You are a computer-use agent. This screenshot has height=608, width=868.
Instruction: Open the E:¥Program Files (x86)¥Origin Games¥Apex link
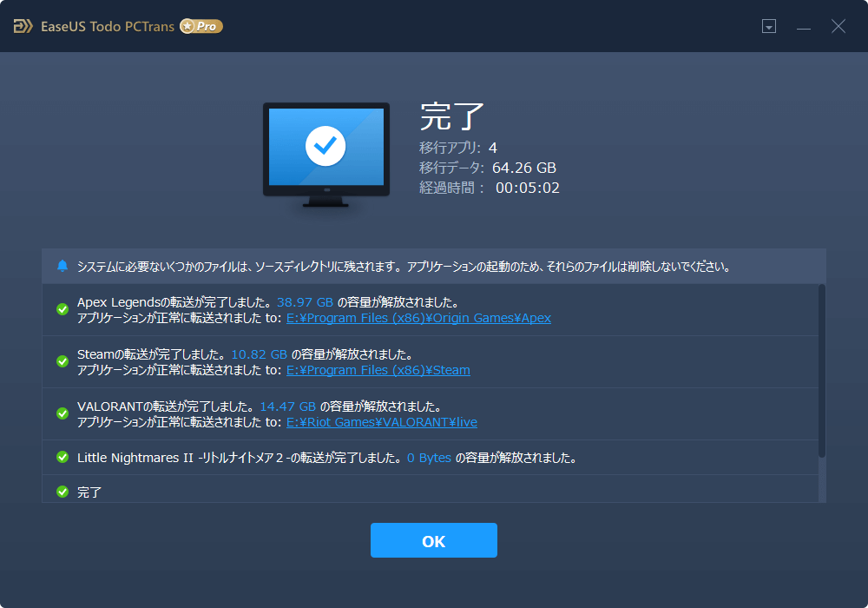pos(418,318)
